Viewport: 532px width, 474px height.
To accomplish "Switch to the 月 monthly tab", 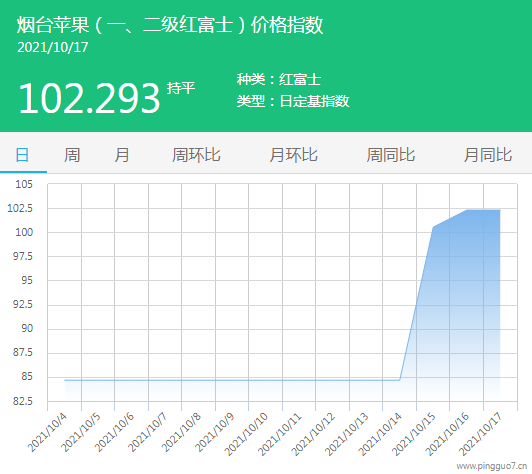I will 122,155.
